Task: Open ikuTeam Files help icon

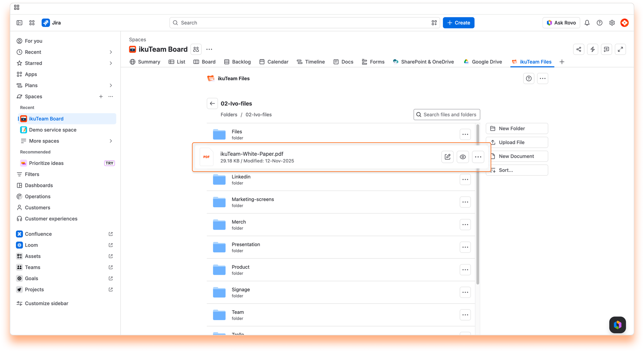Action: pyautogui.click(x=529, y=78)
